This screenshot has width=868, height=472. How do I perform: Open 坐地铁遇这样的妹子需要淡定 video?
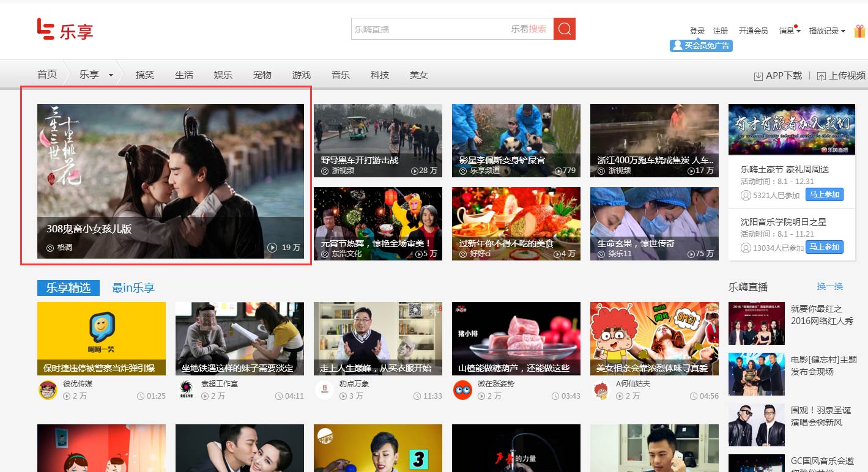click(x=240, y=338)
